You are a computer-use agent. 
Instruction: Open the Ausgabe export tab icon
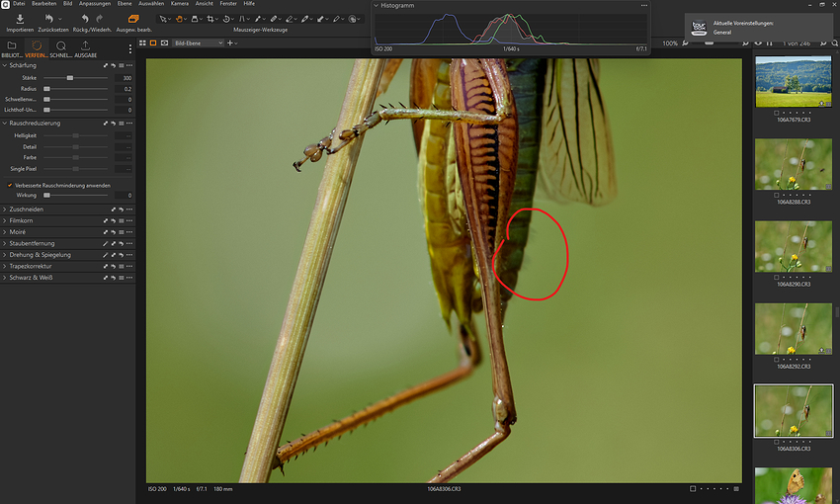pos(85,45)
